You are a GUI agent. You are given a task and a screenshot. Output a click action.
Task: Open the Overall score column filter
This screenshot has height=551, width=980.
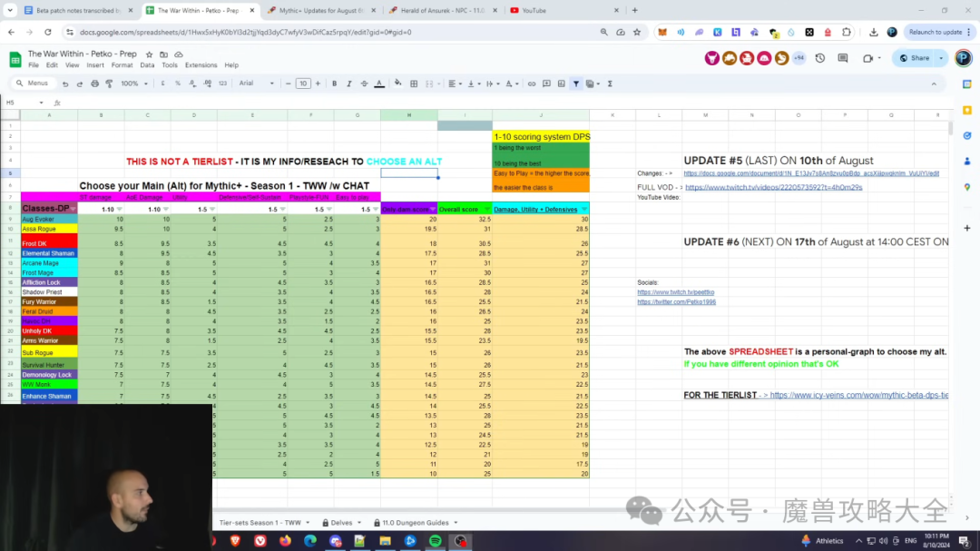[487, 210]
